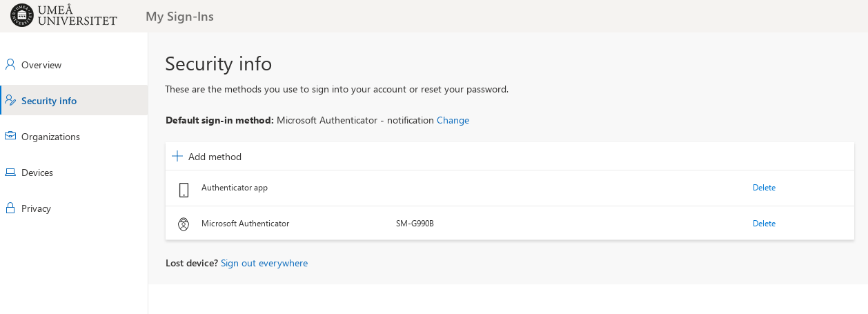Click the Privacy padlock icon
This screenshot has height=314, width=868.
click(10, 208)
